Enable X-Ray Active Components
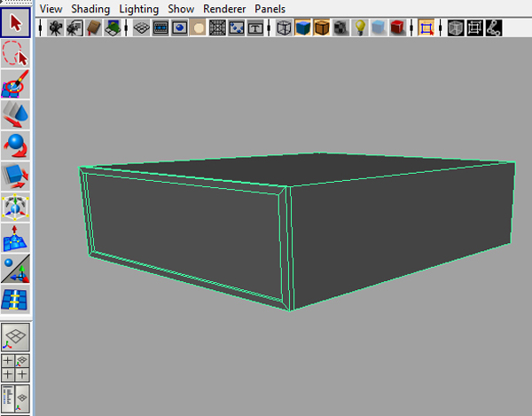This screenshot has height=416, width=532. [x=474, y=27]
